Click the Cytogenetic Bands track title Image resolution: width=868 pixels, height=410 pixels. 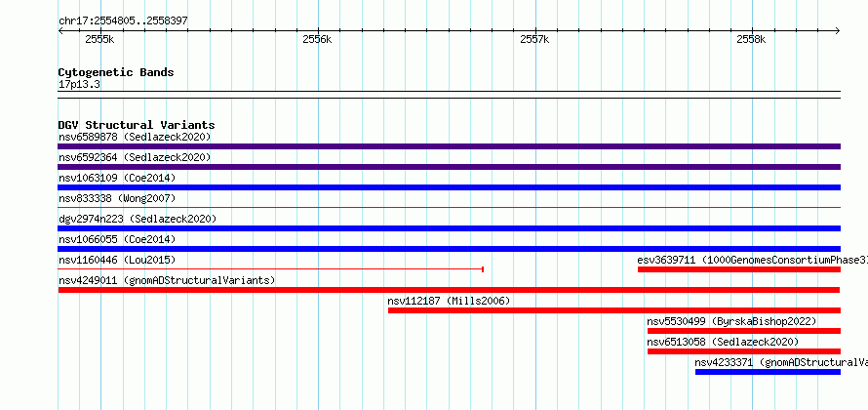pos(116,72)
